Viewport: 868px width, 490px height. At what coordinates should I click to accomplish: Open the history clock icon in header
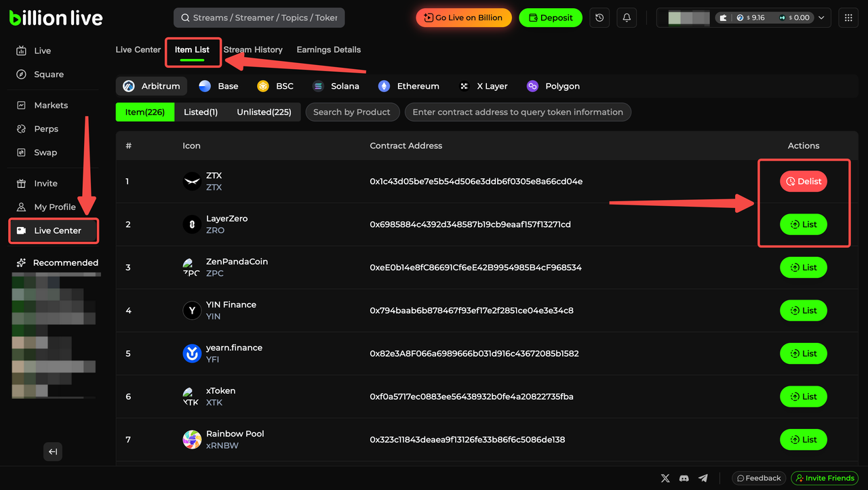pyautogui.click(x=599, y=18)
